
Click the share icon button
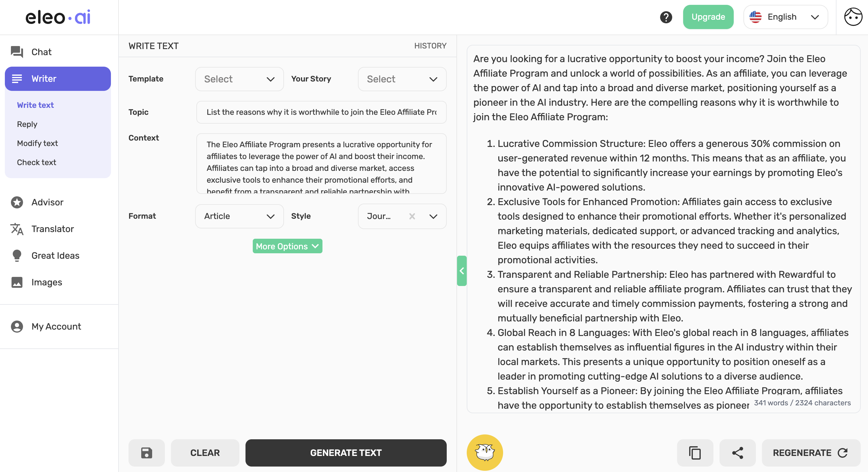[737, 453]
